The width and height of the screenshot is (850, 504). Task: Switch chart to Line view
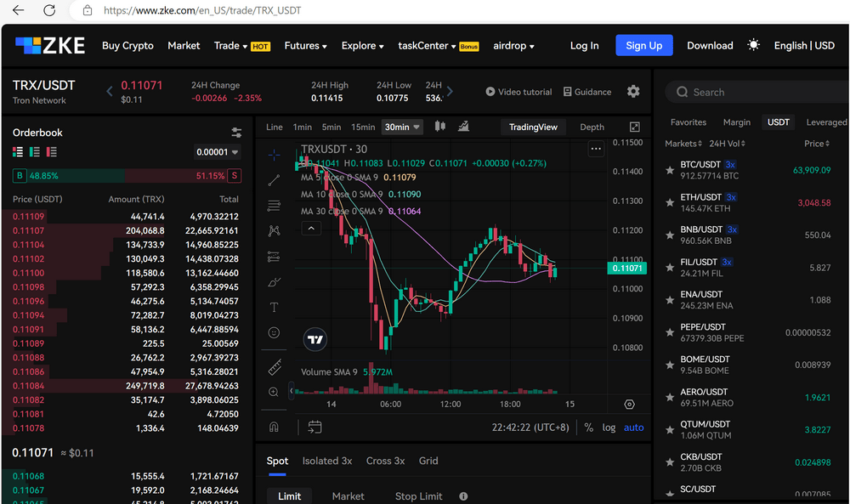(x=275, y=127)
